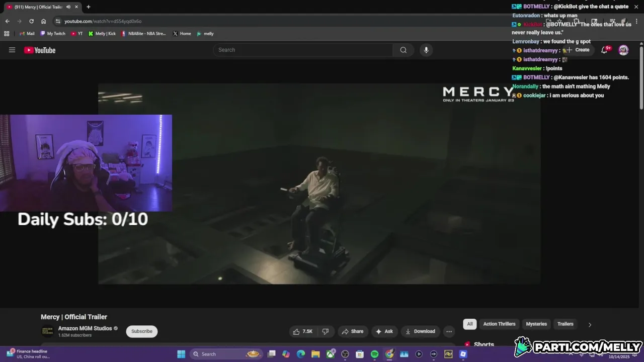Open the YT bookmark
This screenshot has height=362, width=644.
click(x=77, y=34)
